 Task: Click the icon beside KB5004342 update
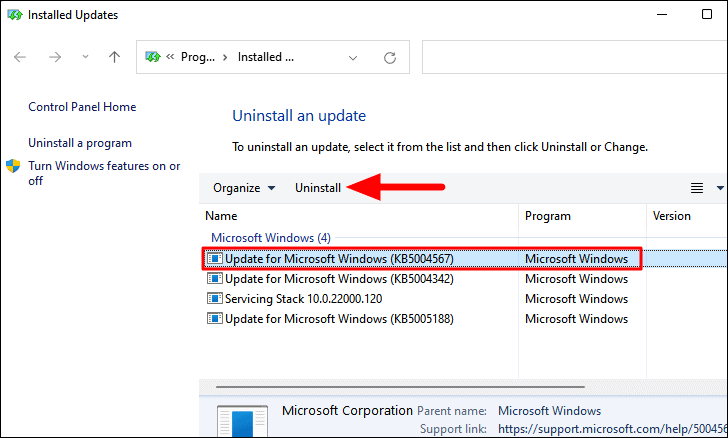pyautogui.click(x=214, y=278)
